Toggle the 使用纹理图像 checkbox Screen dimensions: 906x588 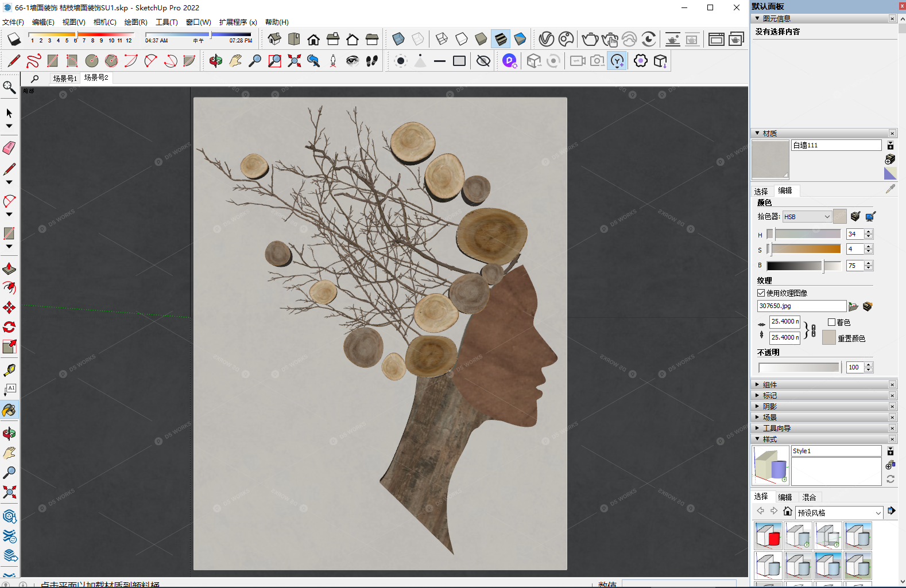(x=761, y=293)
